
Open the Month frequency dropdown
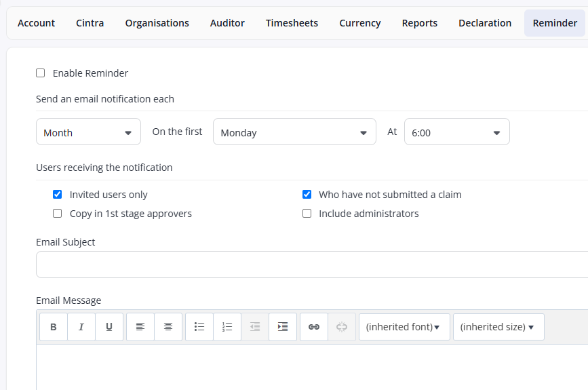88,132
